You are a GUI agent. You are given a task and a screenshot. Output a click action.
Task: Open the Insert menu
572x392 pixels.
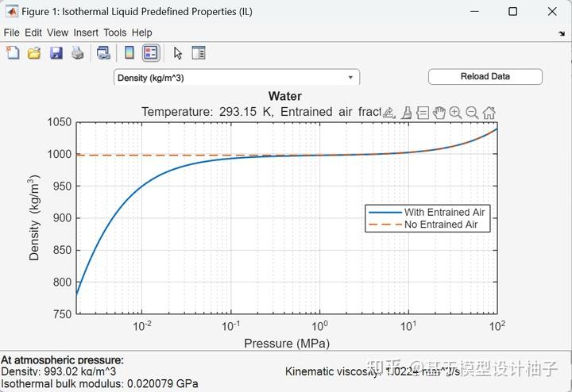tap(86, 33)
